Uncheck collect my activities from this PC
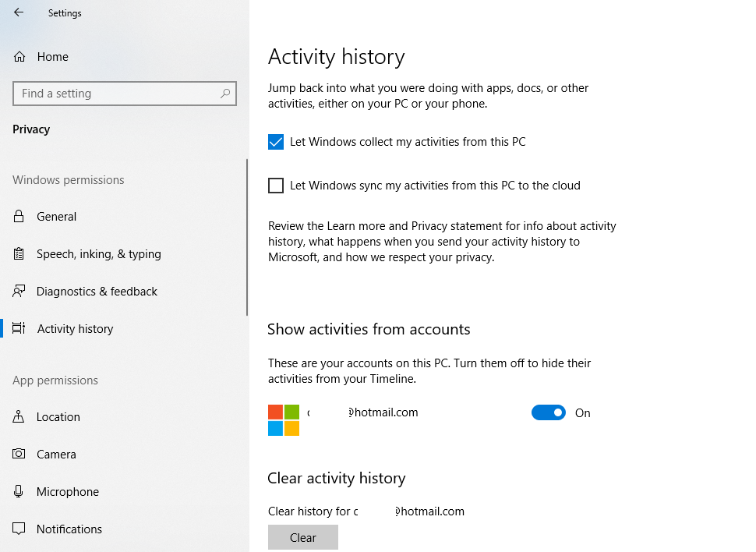Screen dimensions: 756x552 click(x=276, y=142)
